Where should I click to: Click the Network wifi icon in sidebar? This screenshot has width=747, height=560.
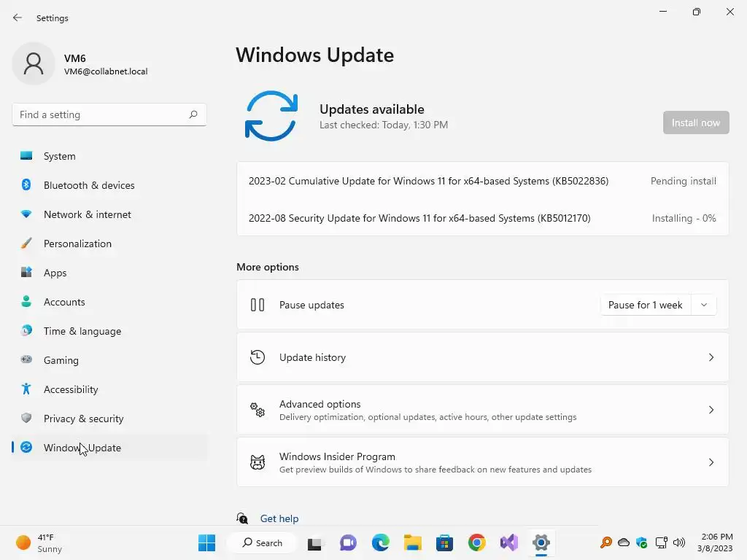point(26,214)
